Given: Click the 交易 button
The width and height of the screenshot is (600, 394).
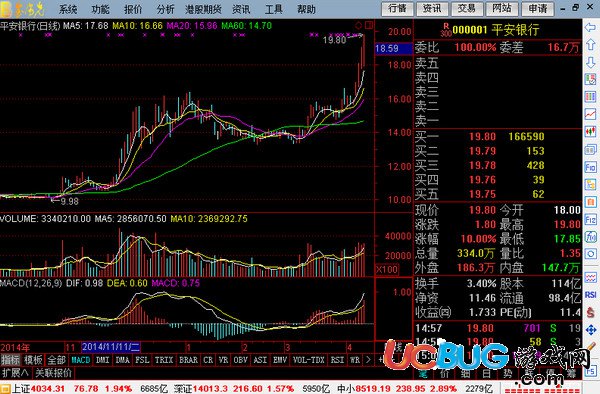Looking at the screenshot, I should point(466,9).
